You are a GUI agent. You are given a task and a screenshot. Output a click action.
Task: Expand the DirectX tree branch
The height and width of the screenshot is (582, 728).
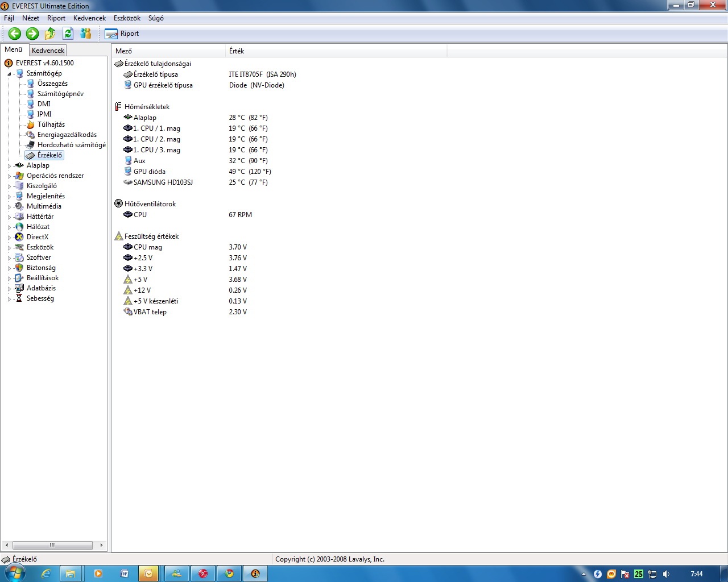click(9, 238)
